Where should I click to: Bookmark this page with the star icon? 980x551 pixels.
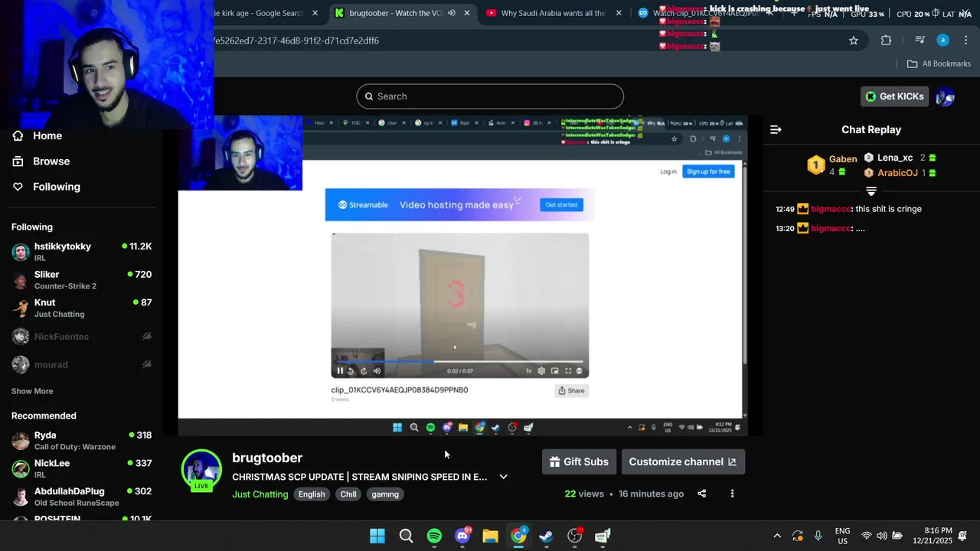[854, 41]
